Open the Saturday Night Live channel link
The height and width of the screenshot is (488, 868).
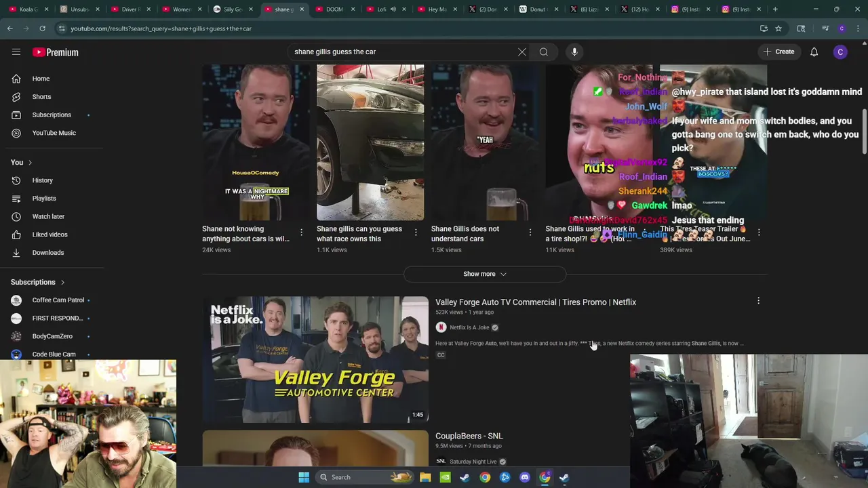pos(473,462)
